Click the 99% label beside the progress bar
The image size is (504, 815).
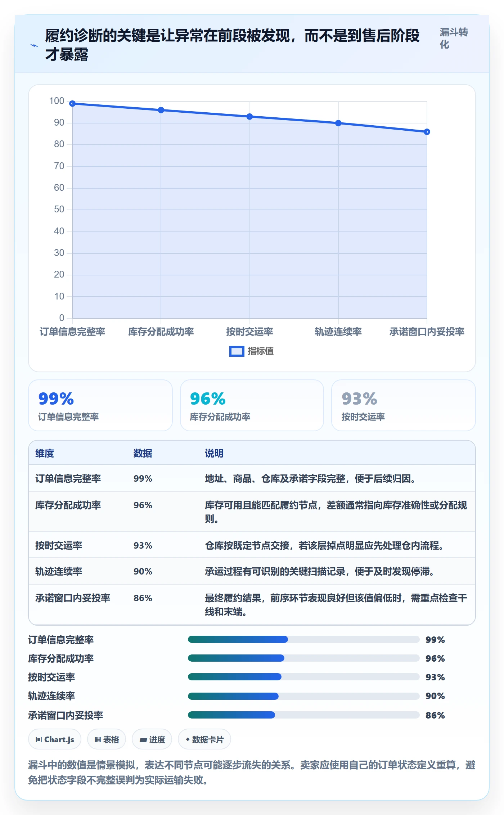[x=435, y=640]
